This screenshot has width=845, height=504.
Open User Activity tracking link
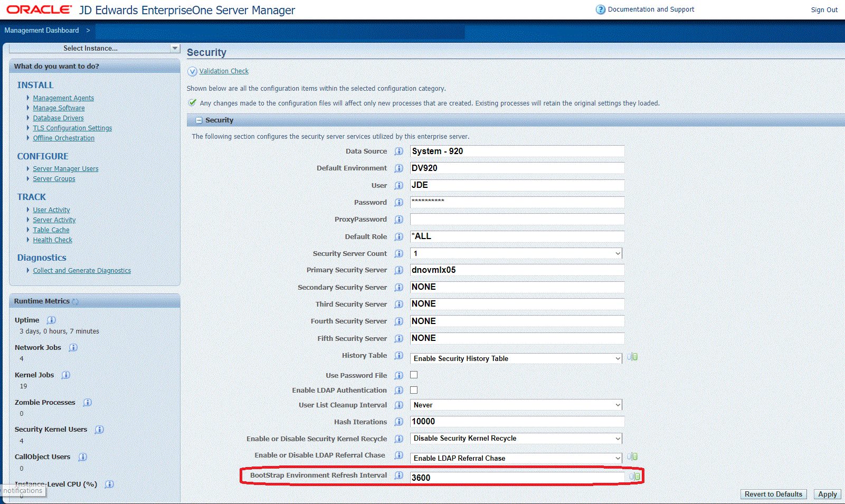point(51,210)
